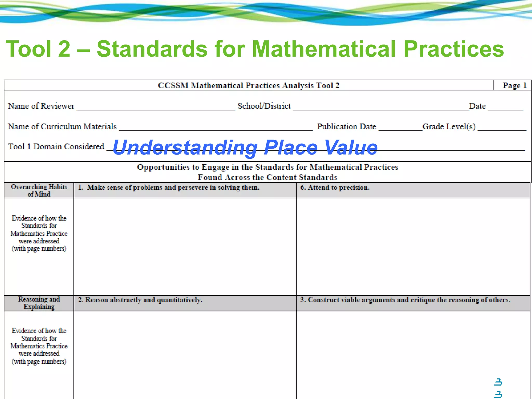Click the empty evidence cell under Attend to precision

click(x=413, y=247)
